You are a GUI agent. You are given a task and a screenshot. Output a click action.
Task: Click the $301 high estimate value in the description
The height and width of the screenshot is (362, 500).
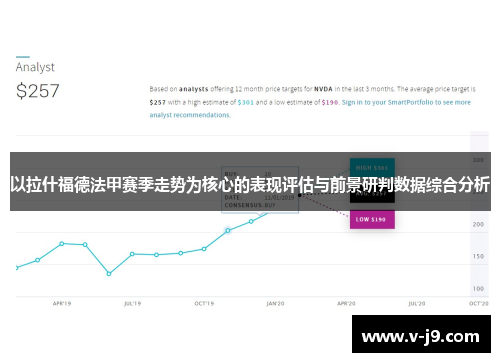[x=246, y=103]
